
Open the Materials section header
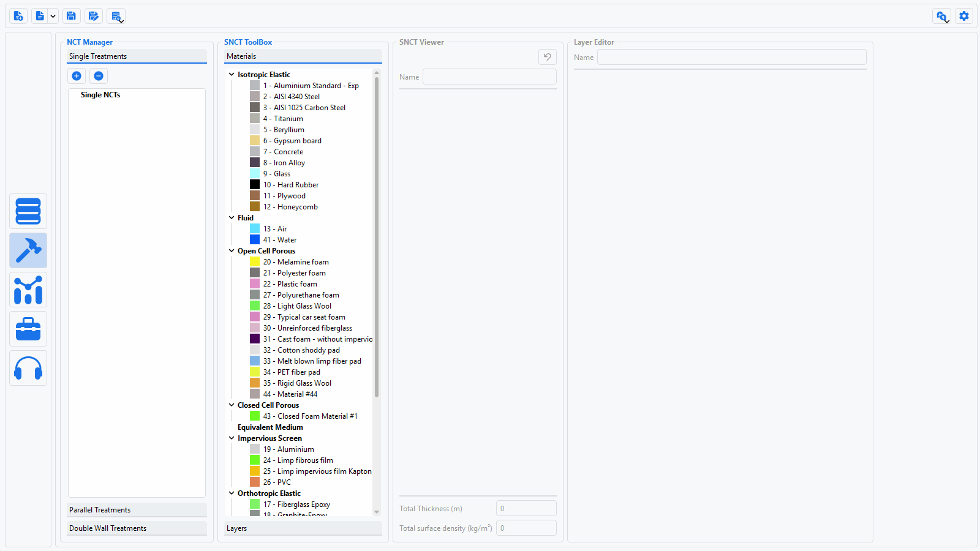[303, 56]
